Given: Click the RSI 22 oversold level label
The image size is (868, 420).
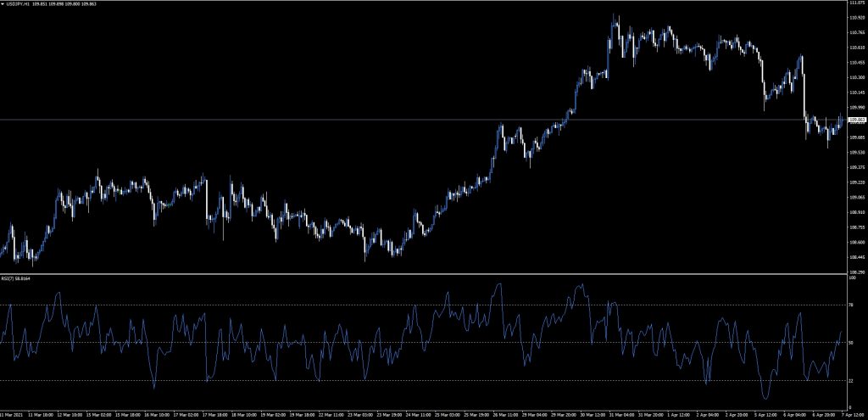Looking at the screenshot, I should coord(850,380).
